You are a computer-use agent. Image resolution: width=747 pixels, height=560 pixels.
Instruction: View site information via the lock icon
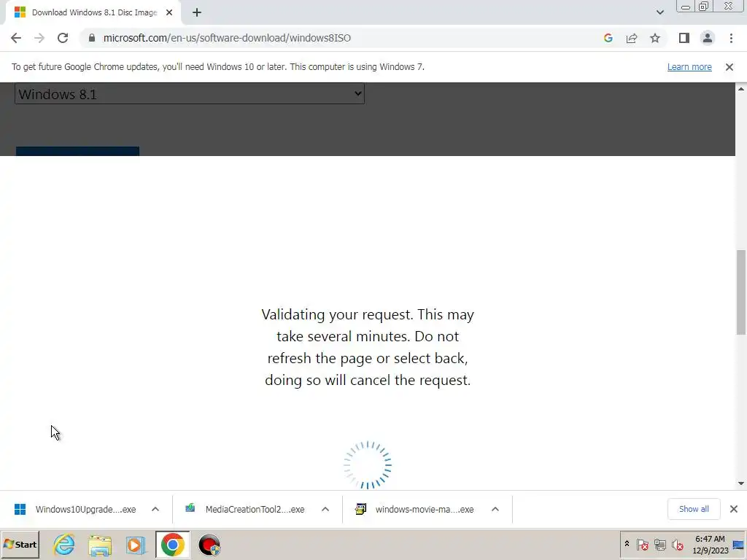point(92,38)
